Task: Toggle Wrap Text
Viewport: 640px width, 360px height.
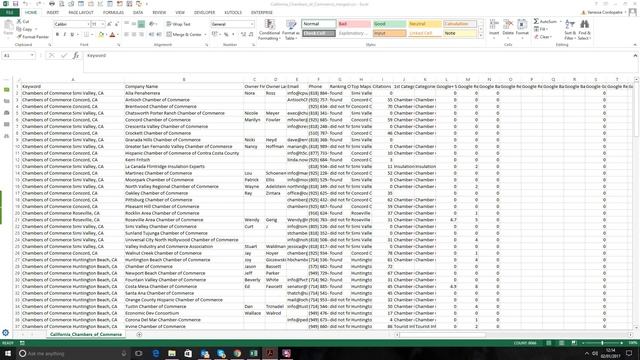Action: click(178, 24)
